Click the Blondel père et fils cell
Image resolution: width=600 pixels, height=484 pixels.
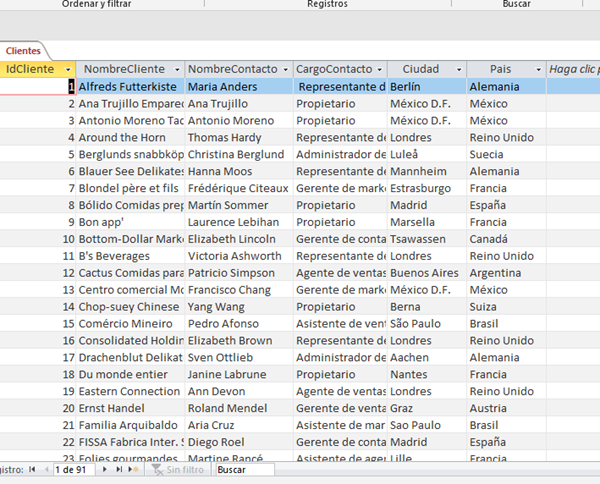[130, 188]
